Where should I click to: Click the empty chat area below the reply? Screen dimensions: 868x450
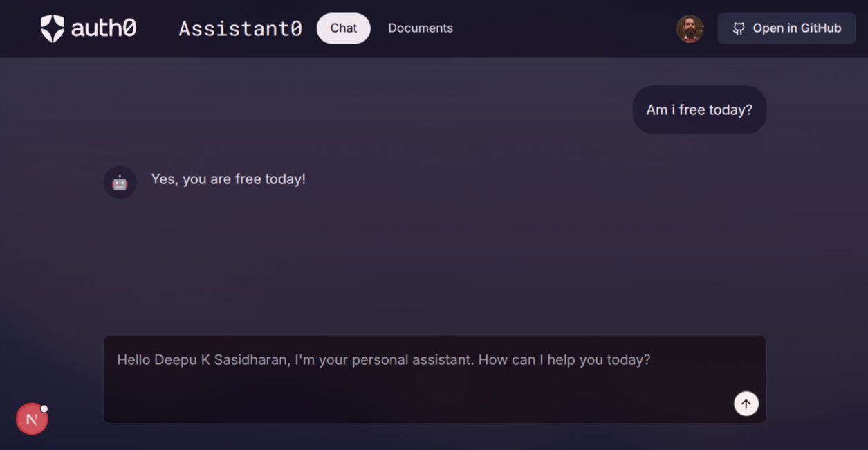[435, 263]
